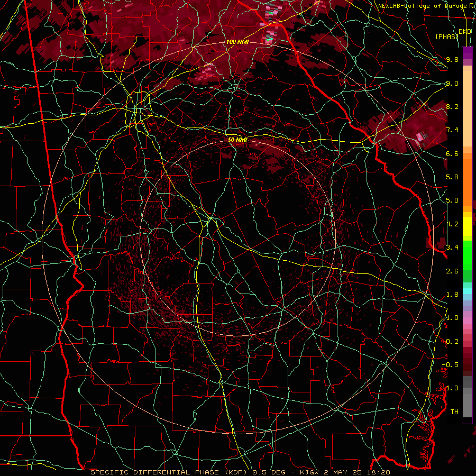
Task: Click the TH legend label
Action: pyautogui.click(x=454, y=412)
